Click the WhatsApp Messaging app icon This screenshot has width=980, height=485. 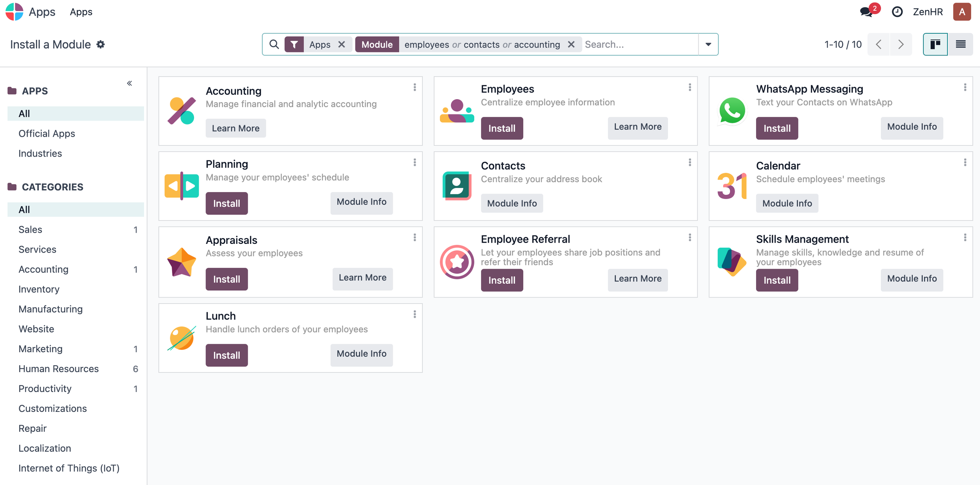pyautogui.click(x=732, y=111)
